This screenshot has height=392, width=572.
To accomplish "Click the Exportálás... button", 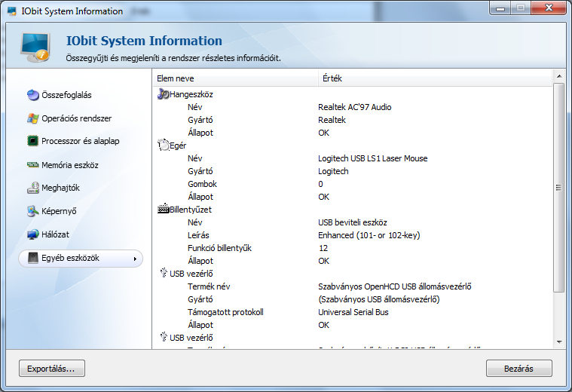I will click(52, 369).
